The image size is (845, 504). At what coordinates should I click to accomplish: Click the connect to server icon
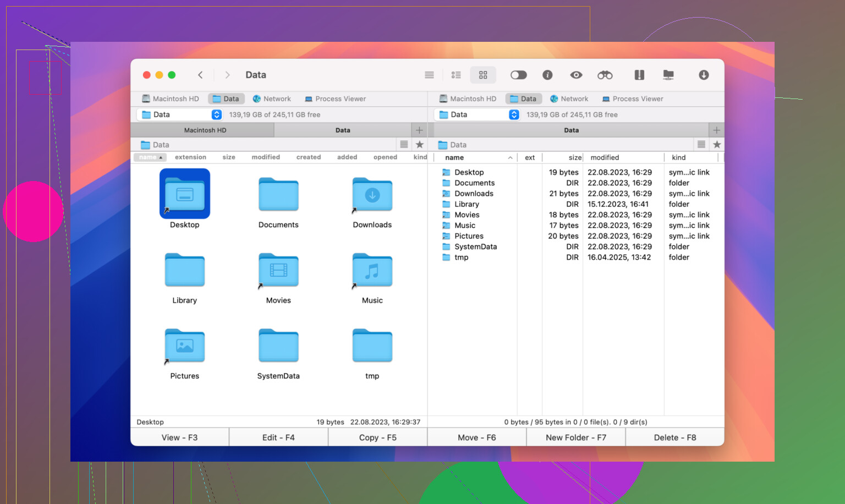coord(668,75)
